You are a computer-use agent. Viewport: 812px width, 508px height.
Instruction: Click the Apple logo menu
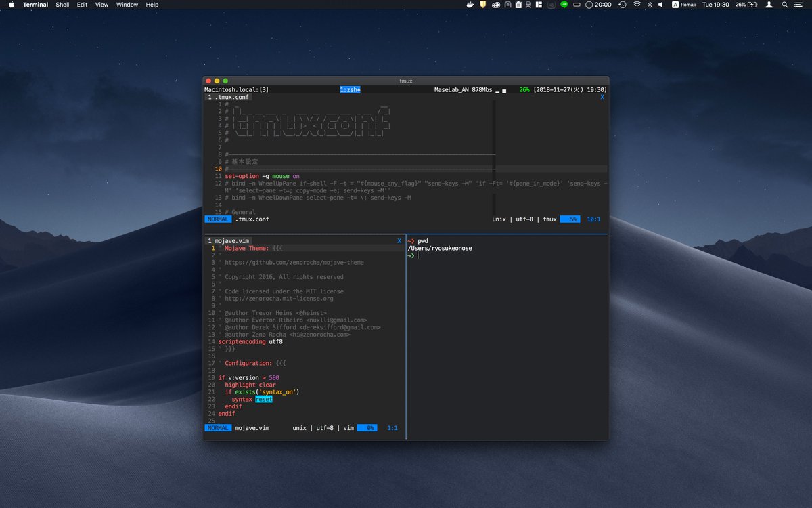pyautogui.click(x=11, y=5)
